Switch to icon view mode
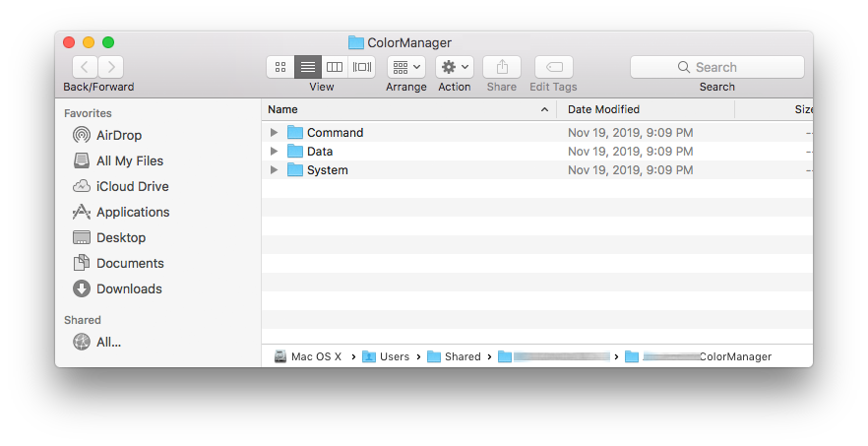This screenshot has height=446, width=868. (x=280, y=67)
